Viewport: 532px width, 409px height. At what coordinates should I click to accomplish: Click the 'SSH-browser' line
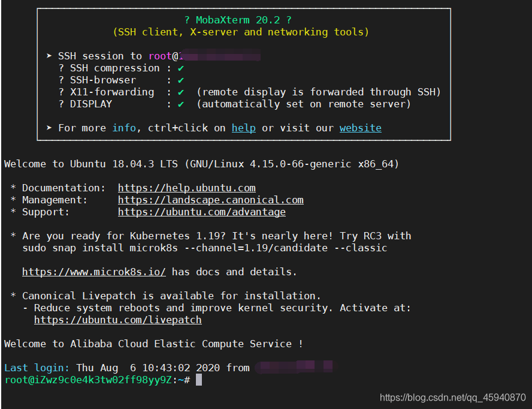(x=122, y=80)
